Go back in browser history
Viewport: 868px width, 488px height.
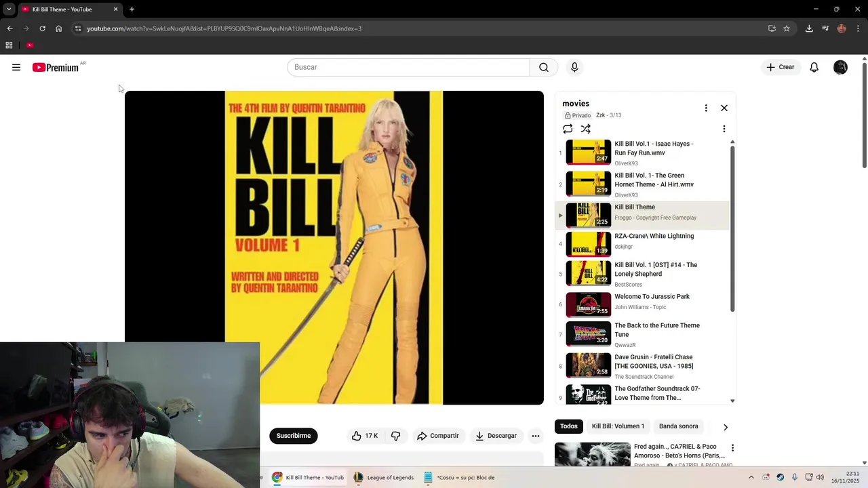click(x=9, y=28)
